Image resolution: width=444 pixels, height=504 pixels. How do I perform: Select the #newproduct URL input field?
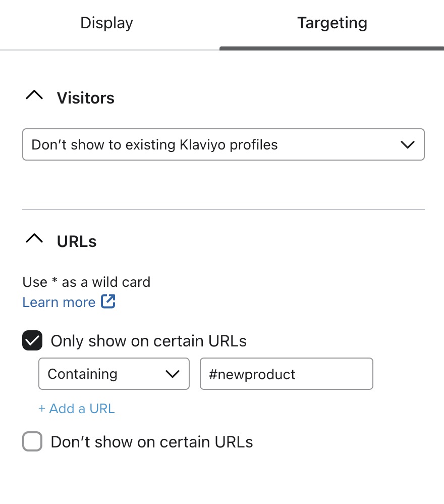(x=286, y=374)
